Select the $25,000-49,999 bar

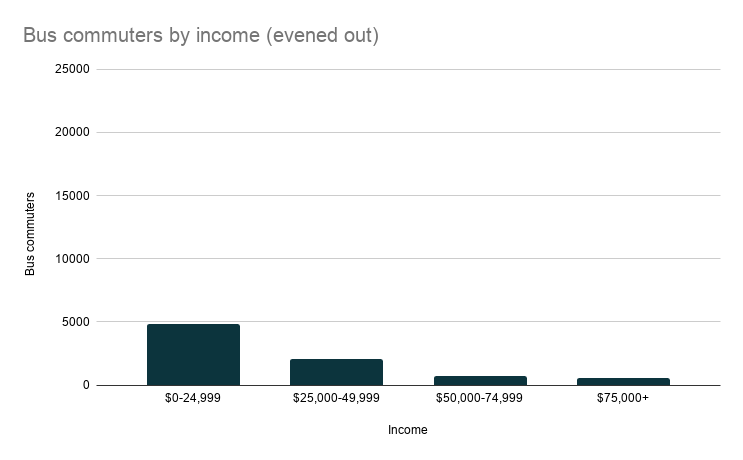(336, 372)
